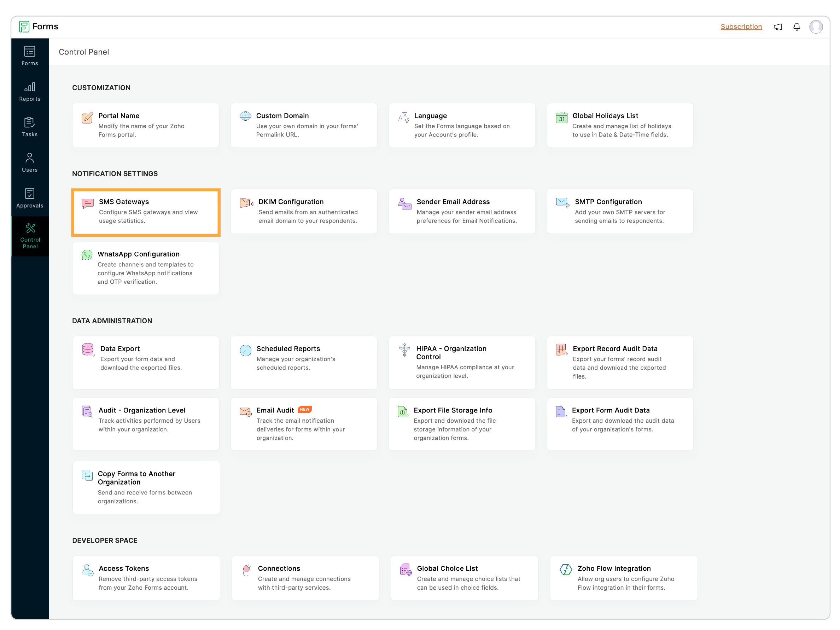Click the Global Holidays calendar icon
Screen dimensions: 840x630
point(561,117)
